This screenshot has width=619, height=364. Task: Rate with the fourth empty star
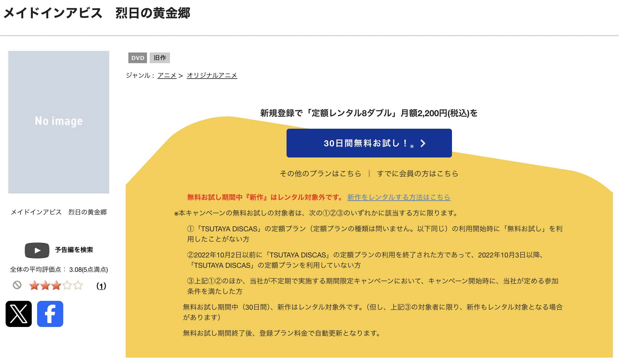point(67,285)
